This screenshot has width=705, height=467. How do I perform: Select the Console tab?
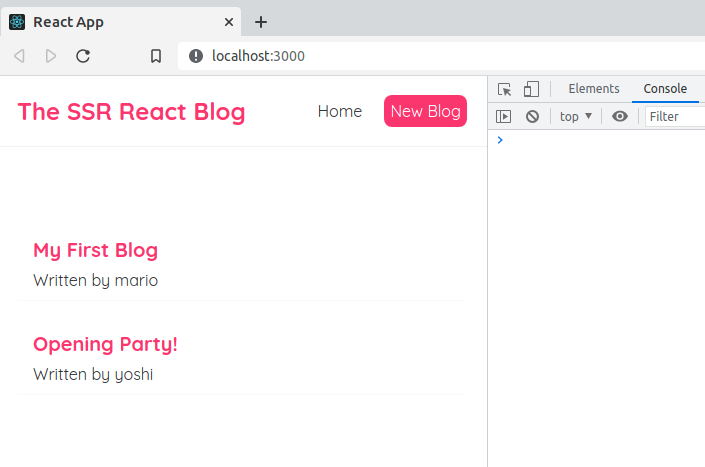point(665,89)
